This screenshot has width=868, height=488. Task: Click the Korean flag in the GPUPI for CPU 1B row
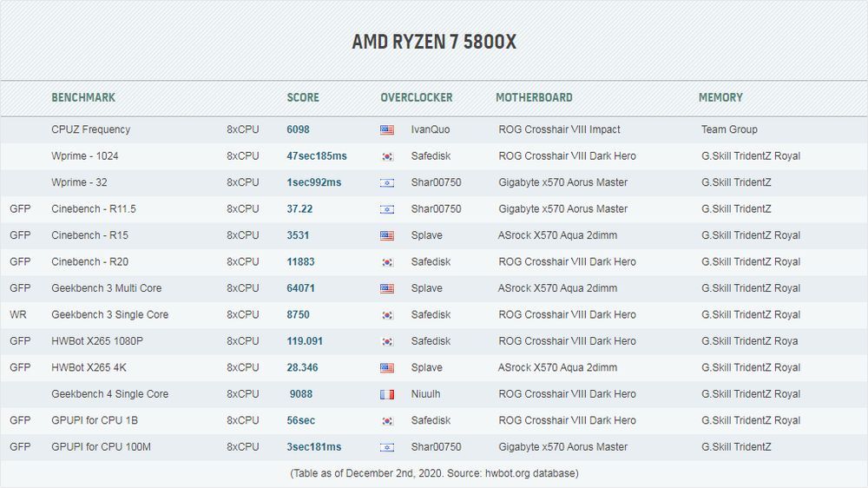[x=387, y=421]
